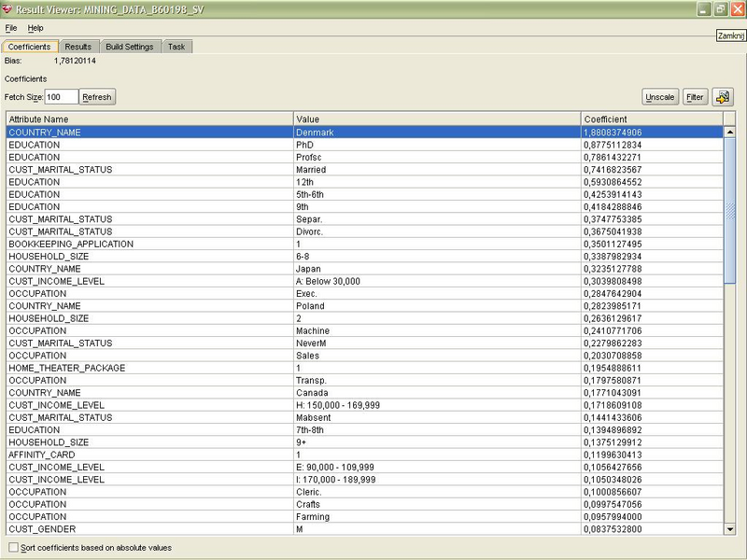The height and width of the screenshot is (560, 747).
Task: Enable sort coefficients by absolute values
Action: 13,548
